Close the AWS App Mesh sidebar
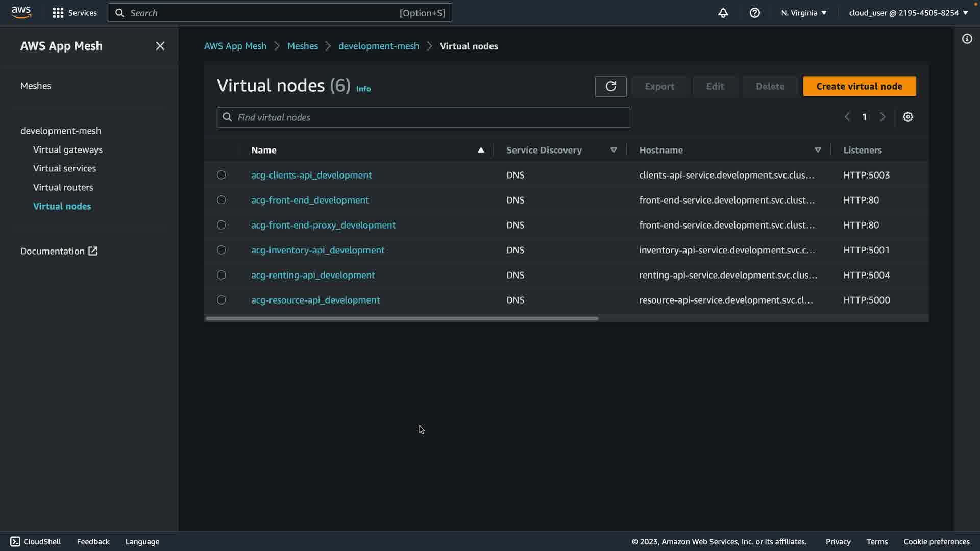The height and width of the screenshot is (551, 980). click(x=160, y=46)
